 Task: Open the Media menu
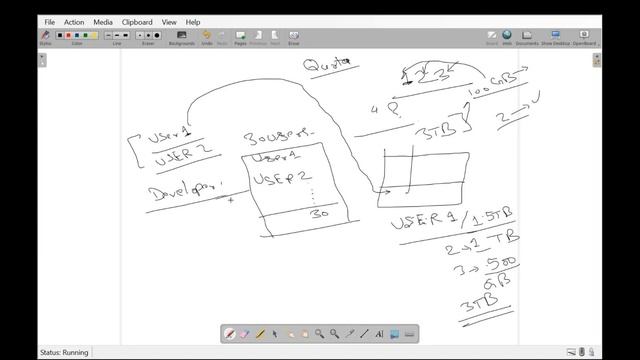coord(103,22)
